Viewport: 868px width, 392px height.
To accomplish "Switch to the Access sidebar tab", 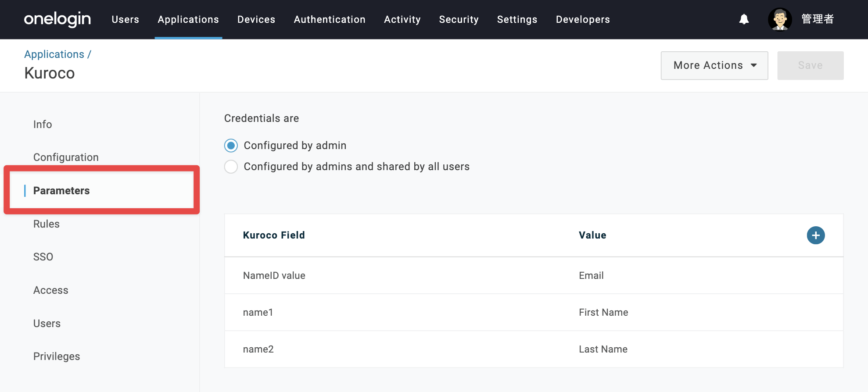I will click(x=51, y=290).
